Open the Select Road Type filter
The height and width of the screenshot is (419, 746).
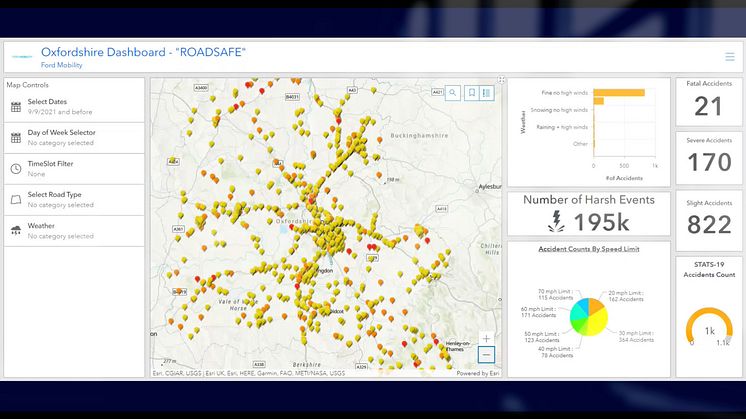(74, 200)
